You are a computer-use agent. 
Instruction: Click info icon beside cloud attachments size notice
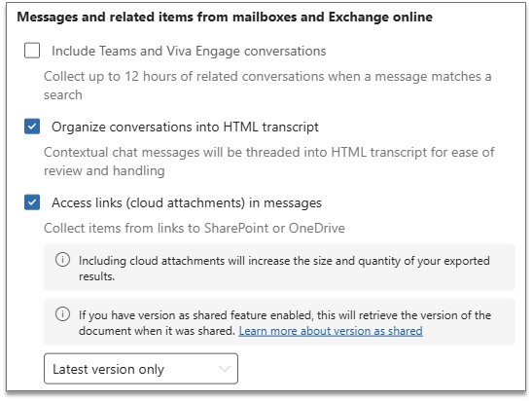62,260
